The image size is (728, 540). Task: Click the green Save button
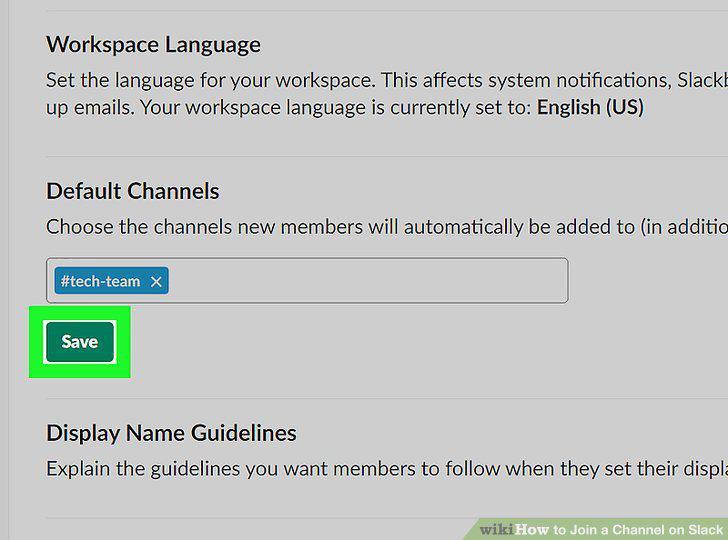[80, 342]
